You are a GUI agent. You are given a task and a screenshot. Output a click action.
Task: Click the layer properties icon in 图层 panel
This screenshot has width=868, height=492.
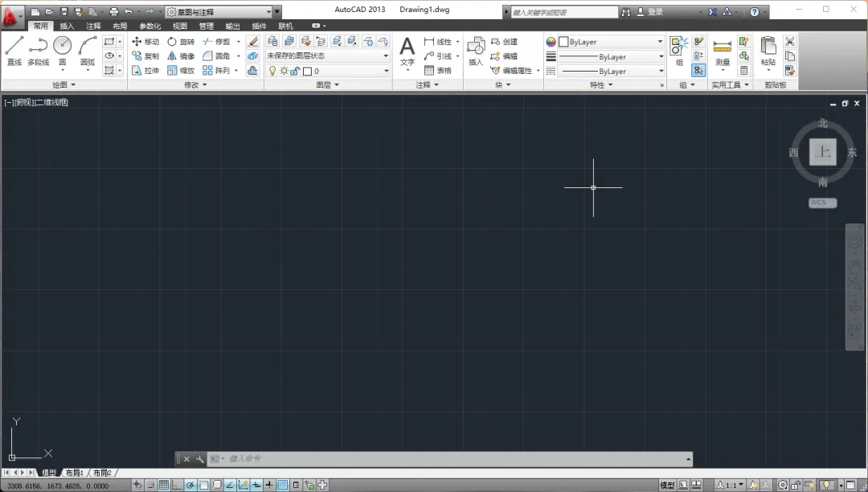point(272,42)
